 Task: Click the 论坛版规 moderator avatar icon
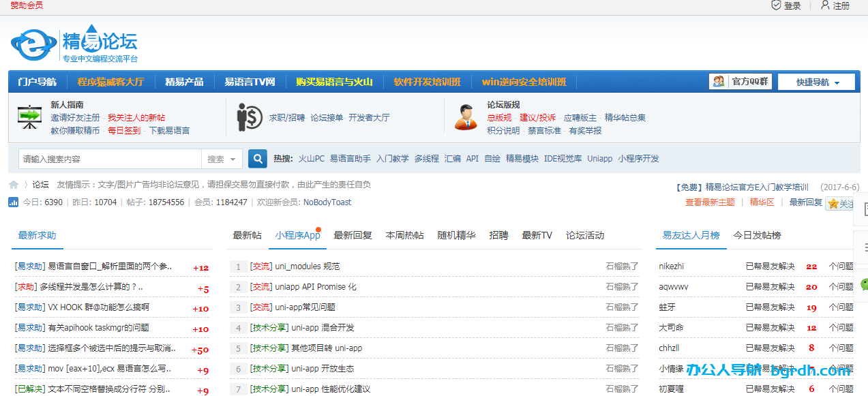[x=466, y=117]
